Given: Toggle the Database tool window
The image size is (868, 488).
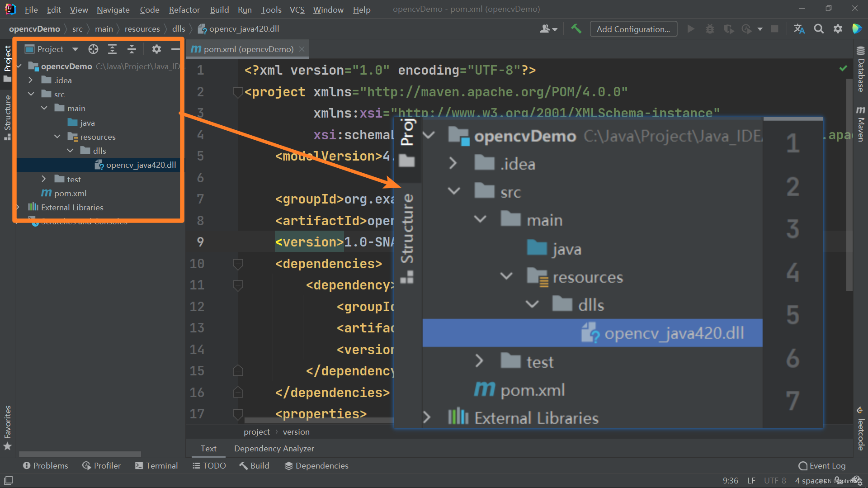Looking at the screenshot, I should pos(861,69).
